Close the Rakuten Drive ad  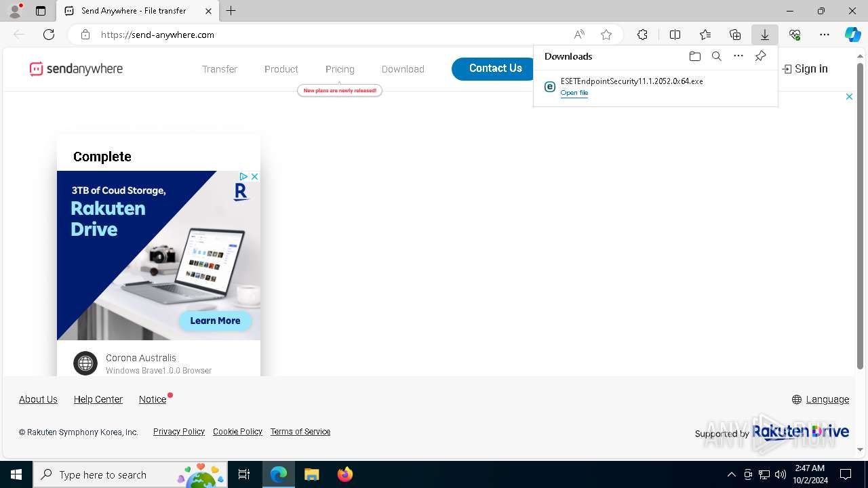pos(255,176)
